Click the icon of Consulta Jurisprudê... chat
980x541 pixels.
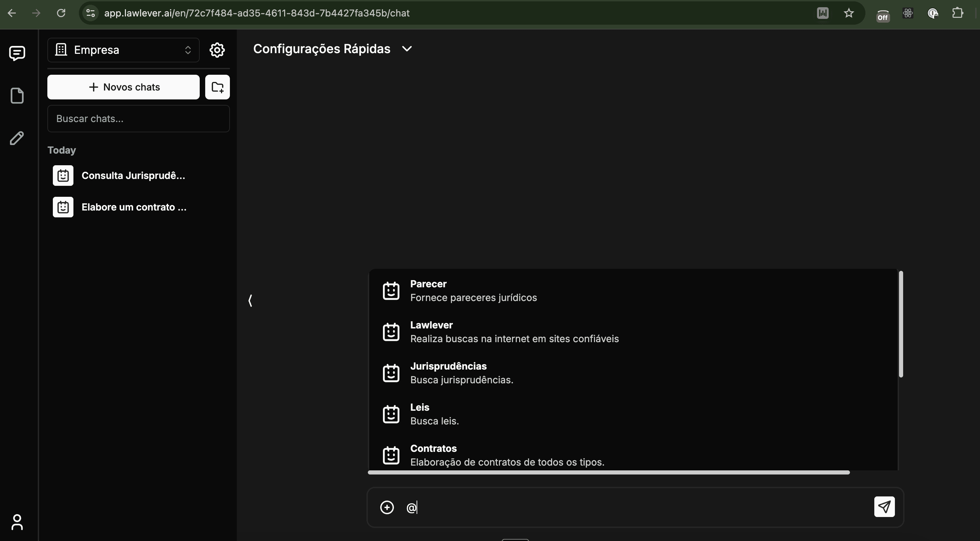[63, 176]
